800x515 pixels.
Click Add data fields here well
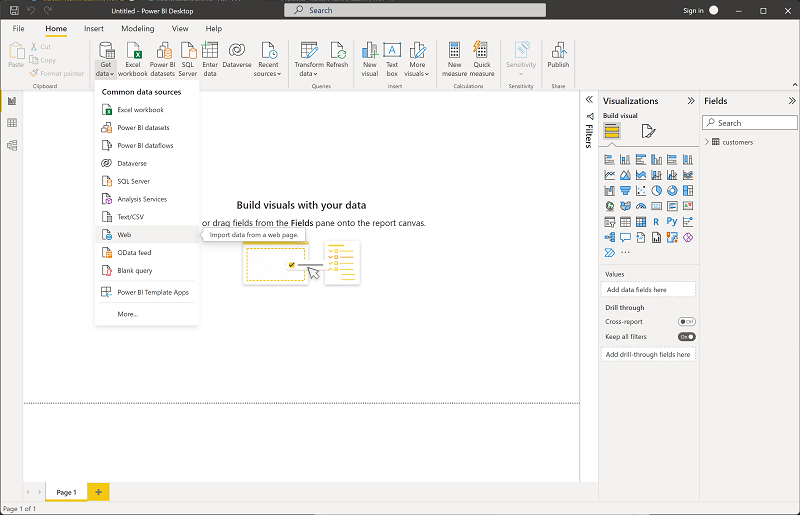(x=648, y=289)
